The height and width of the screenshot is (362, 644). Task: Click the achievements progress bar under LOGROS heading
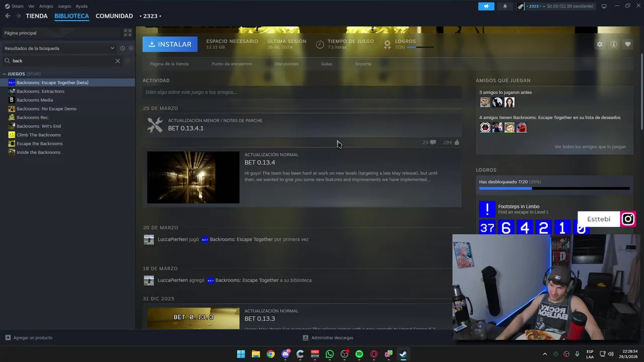(554, 189)
